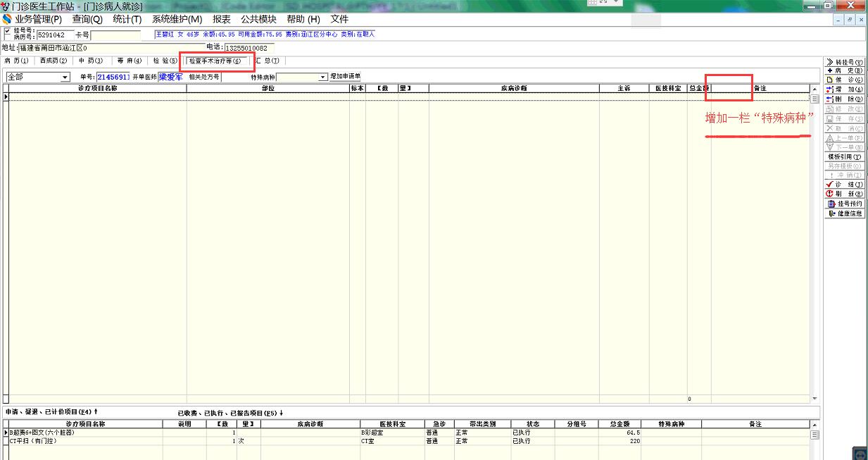Open 统计(T) menu
This screenshot has width=868, height=460.
[127, 19]
